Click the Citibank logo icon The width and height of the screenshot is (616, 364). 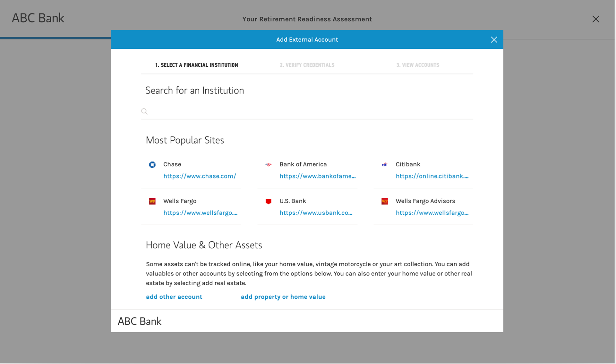tap(384, 165)
